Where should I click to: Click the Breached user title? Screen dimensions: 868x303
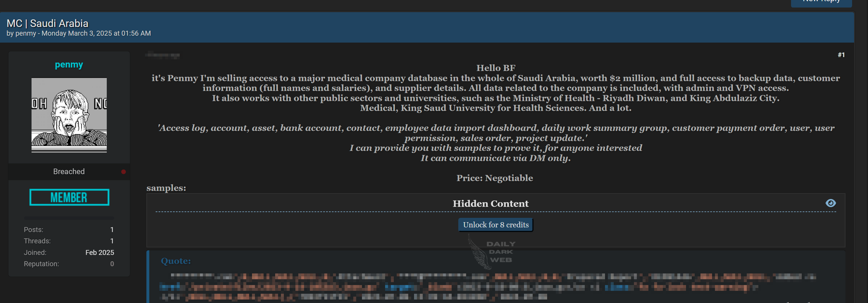tap(69, 171)
